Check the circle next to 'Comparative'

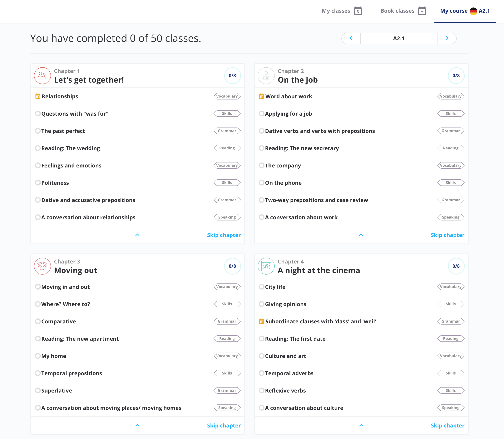point(38,321)
